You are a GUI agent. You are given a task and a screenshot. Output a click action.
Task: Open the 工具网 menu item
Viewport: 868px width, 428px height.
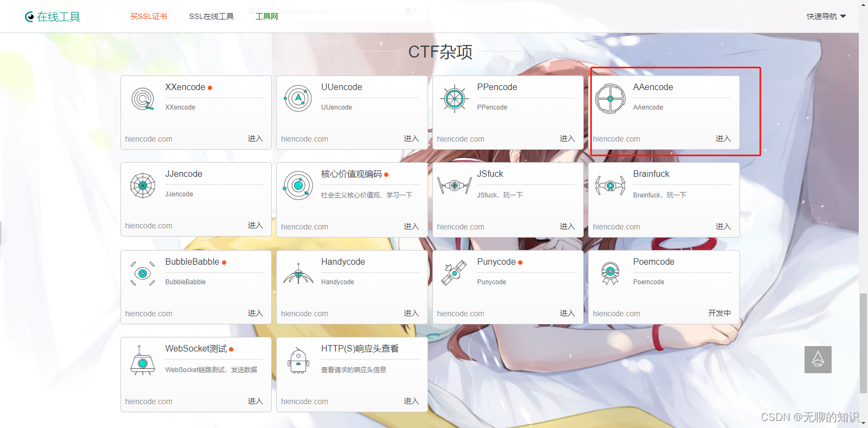pos(266,16)
